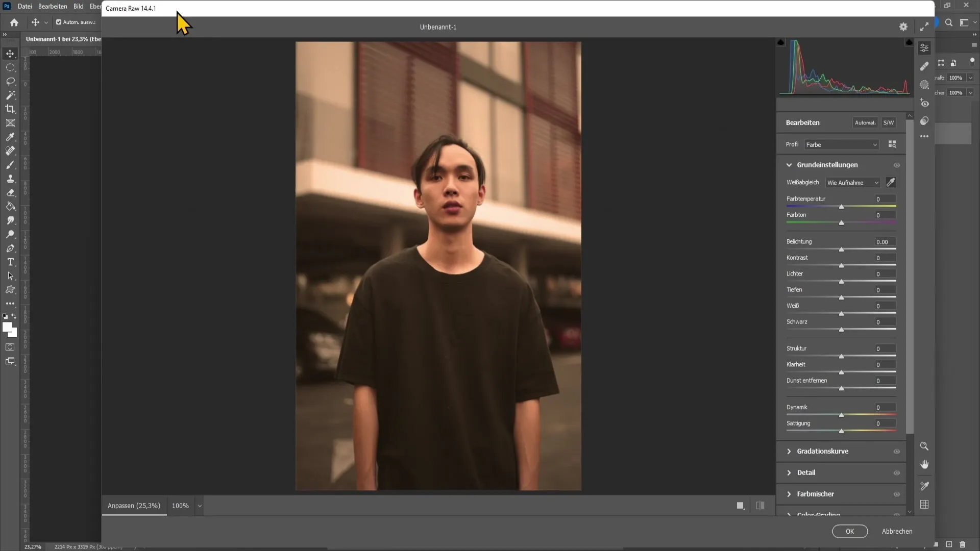Screen dimensions: 980x551
Task: Confirm Camera Raw with OK button
Action: tap(849, 531)
